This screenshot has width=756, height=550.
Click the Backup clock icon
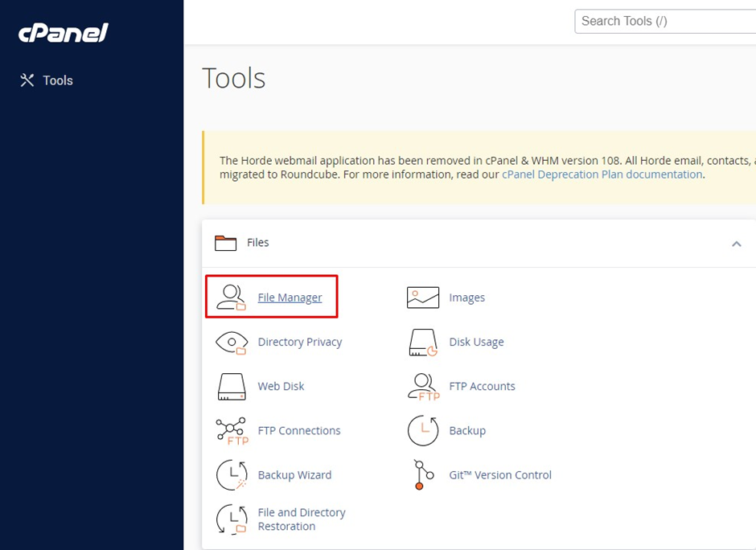pyautogui.click(x=423, y=430)
